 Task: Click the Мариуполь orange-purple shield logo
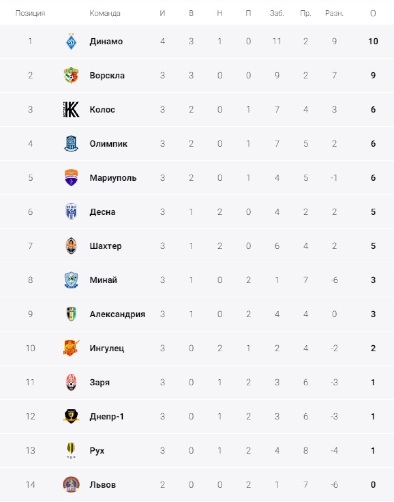pos(71,178)
